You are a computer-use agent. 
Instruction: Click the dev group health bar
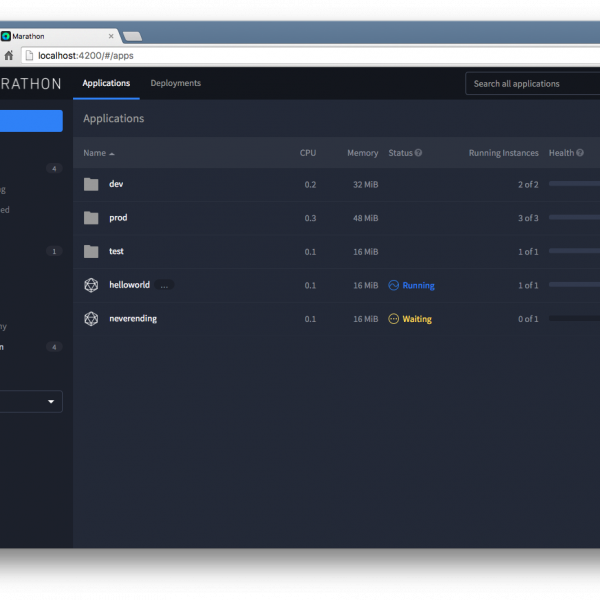pos(574,184)
